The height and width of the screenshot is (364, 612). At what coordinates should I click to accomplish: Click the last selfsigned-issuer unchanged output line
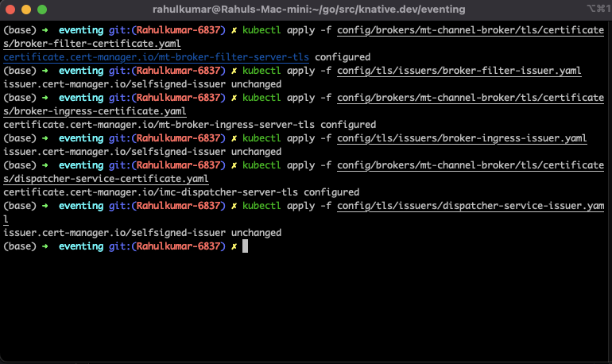(x=142, y=233)
